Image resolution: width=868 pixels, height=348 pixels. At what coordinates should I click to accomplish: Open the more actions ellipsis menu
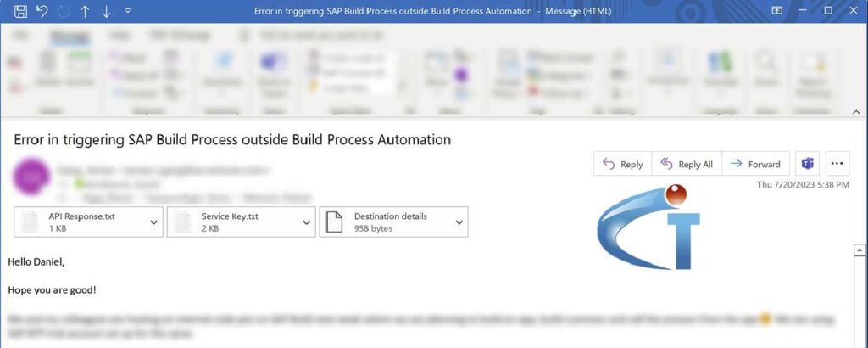[837, 164]
